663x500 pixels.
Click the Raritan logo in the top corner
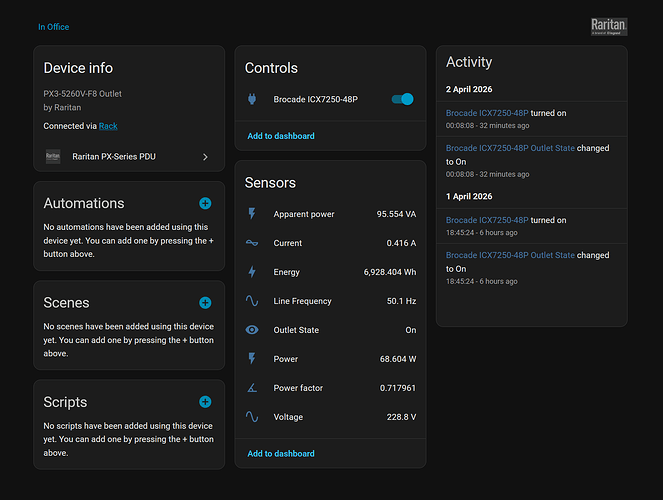coord(609,27)
